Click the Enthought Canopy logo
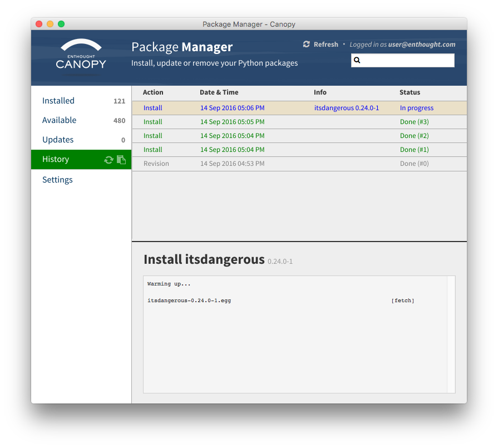498x448 pixels. coord(81,55)
